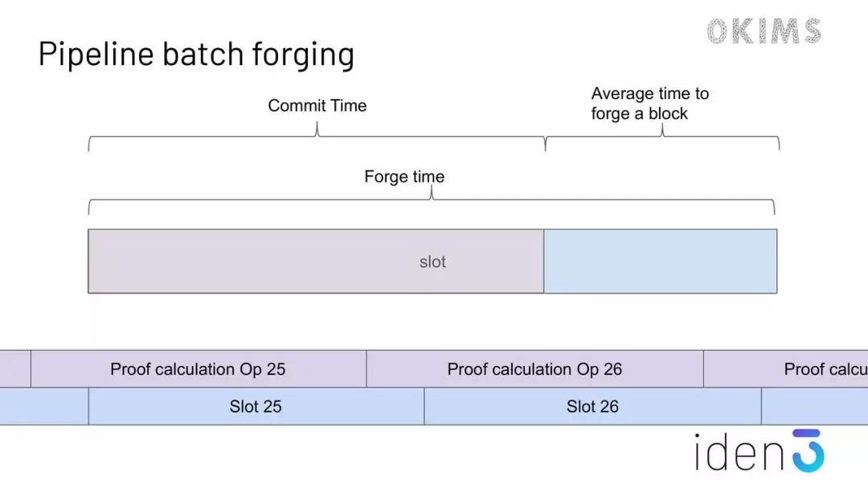
Task: Click the unlabeled purple cell before Op 25
Action: pos(15,369)
